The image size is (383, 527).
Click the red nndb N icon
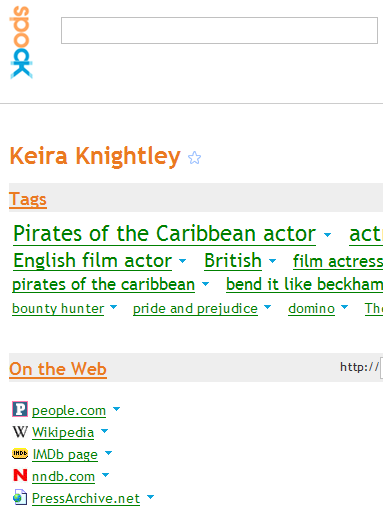click(20, 475)
